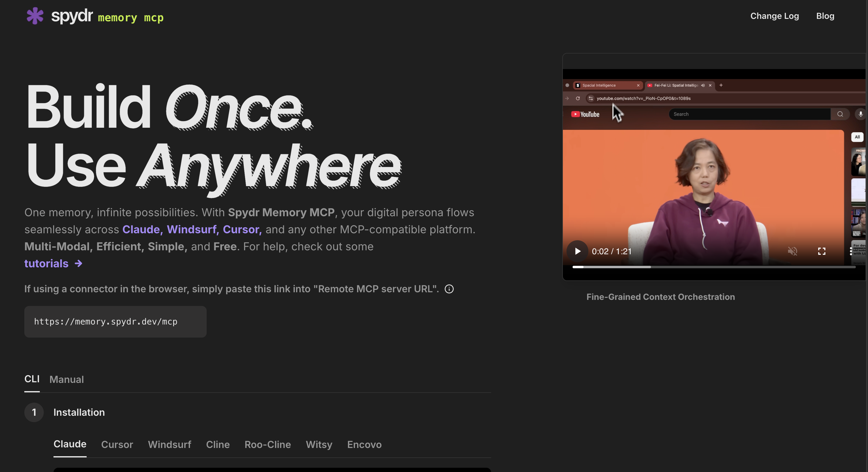
Task: Follow the tutorials link
Action: pyautogui.click(x=46, y=263)
